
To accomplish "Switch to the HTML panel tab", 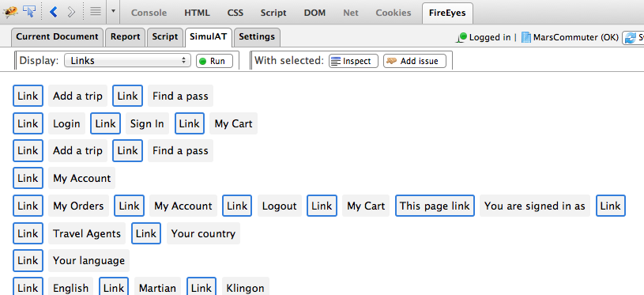I will [x=197, y=13].
